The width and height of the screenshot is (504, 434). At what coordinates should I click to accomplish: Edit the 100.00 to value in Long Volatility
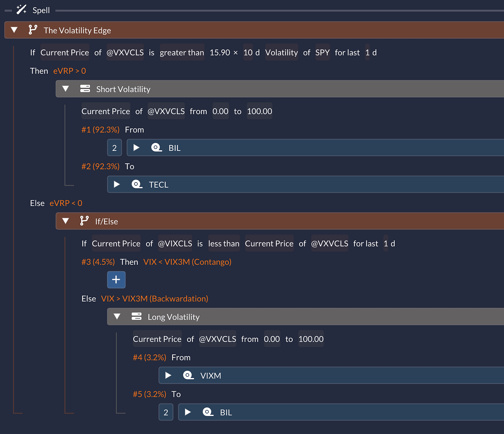click(x=311, y=339)
